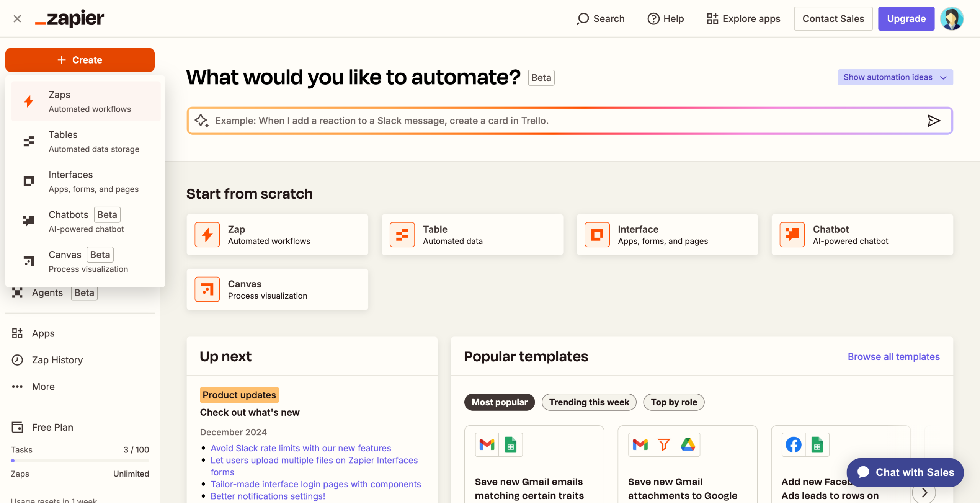This screenshot has height=503, width=980.
Task: Open the Explore apps menu
Action: [x=743, y=18]
